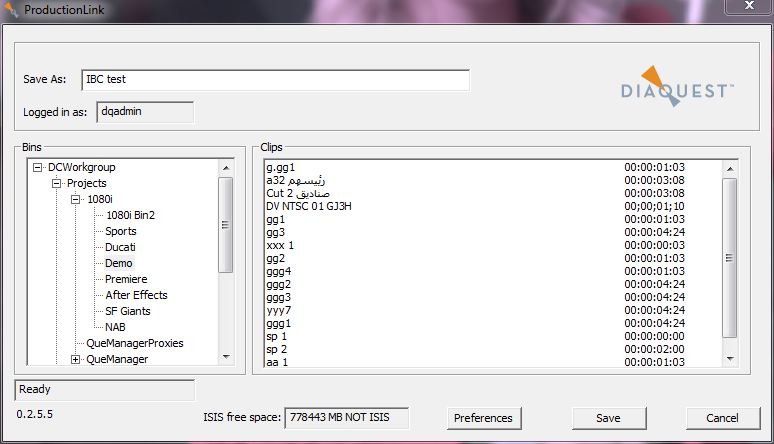The width and height of the screenshot is (774, 444).
Task: Click the Cancel button
Action: 723,418
